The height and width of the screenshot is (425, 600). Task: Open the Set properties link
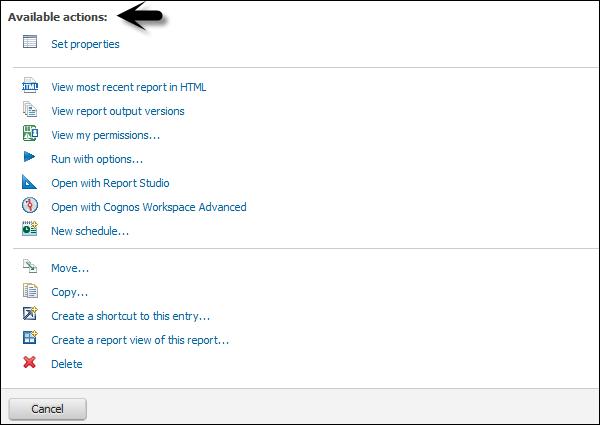[x=85, y=44]
